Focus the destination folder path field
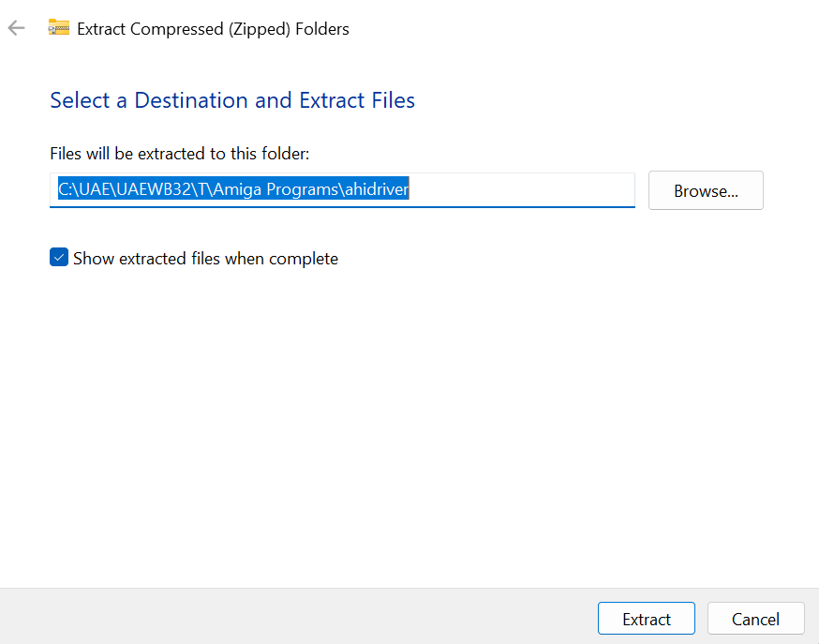The width and height of the screenshot is (819, 644). pyautogui.click(x=342, y=189)
